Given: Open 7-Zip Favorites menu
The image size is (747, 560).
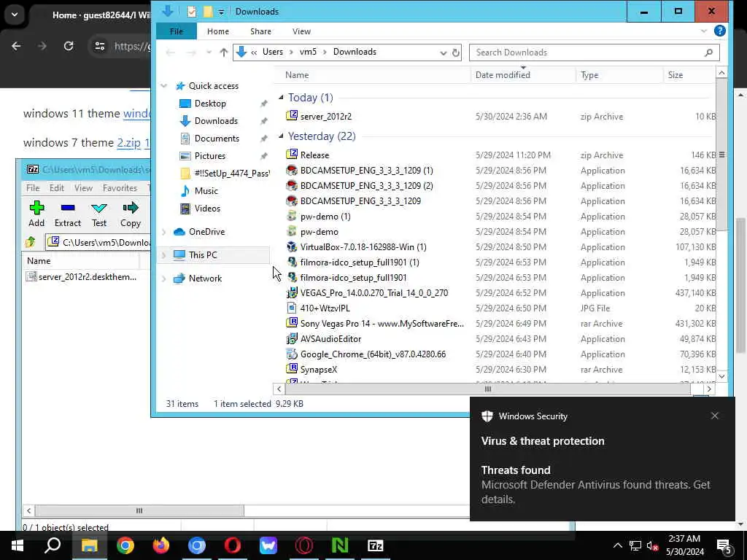Looking at the screenshot, I should 120,188.
